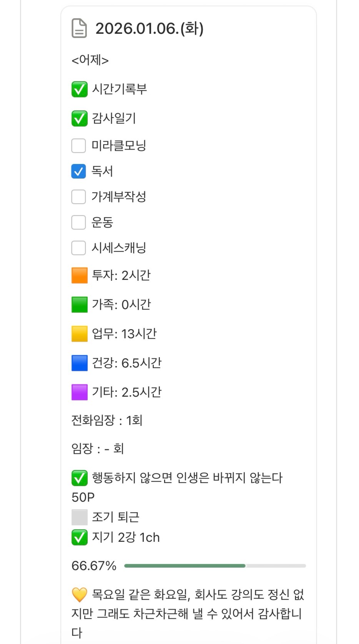359x644 pixels.
Task: Click the green square next to 가족
Action: click(x=80, y=305)
